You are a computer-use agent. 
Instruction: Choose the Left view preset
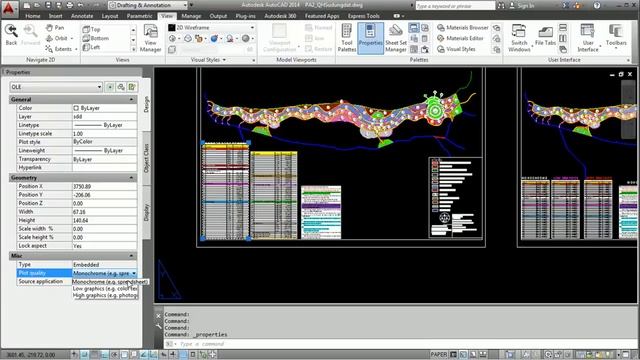coord(91,47)
